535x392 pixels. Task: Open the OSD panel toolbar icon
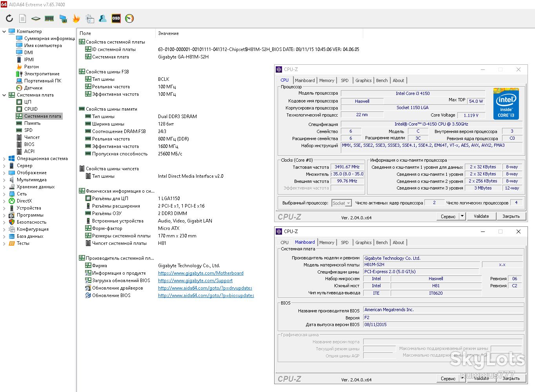pyautogui.click(x=116, y=18)
